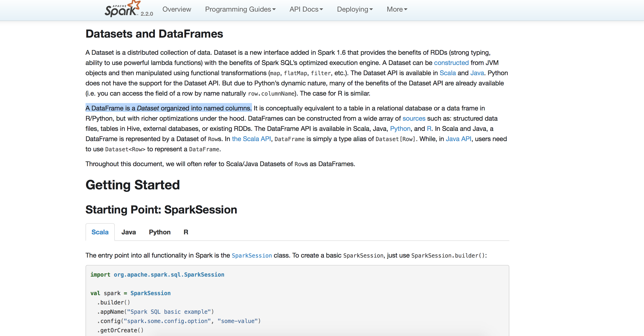Select the R code tab

tap(186, 232)
